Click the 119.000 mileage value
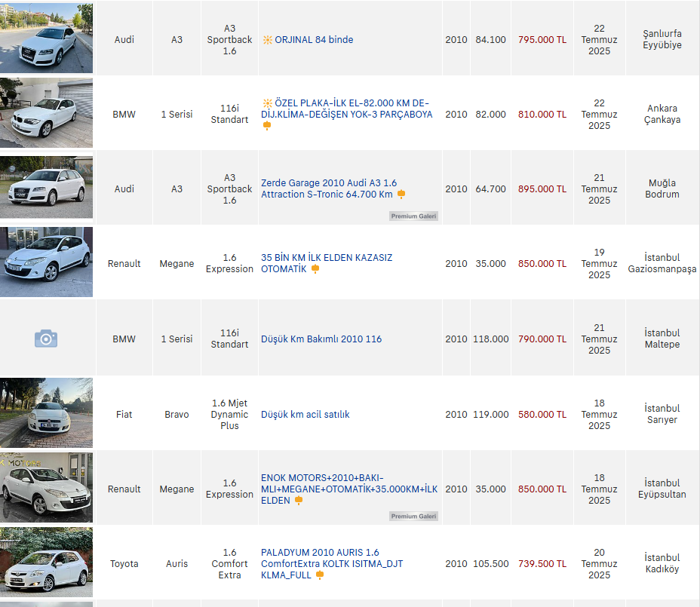 [490, 415]
